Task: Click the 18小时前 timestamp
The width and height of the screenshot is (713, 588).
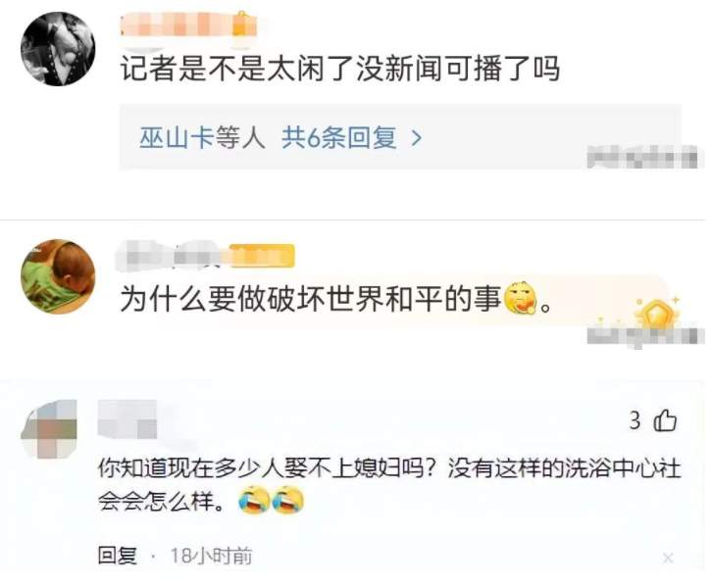Action: click(x=211, y=556)
